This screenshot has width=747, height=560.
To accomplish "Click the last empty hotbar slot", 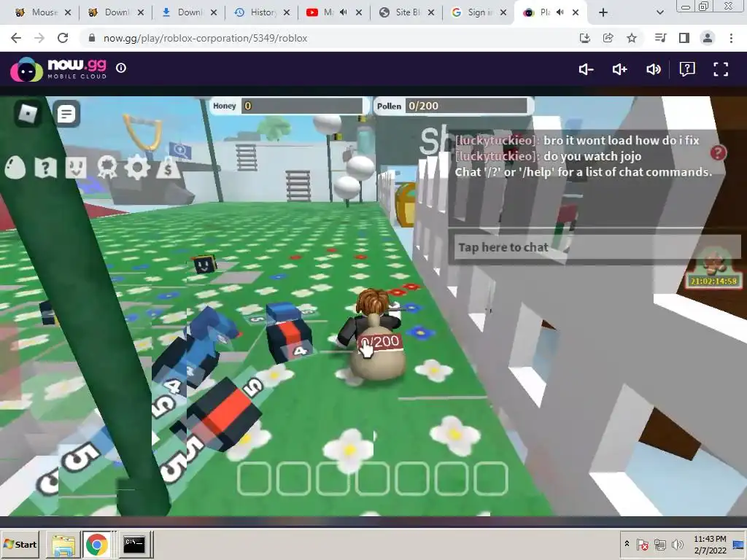I will click(491, 478).
